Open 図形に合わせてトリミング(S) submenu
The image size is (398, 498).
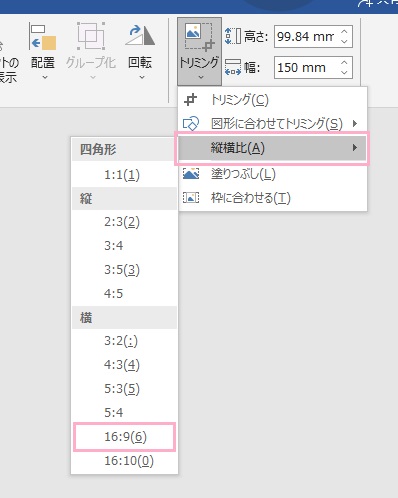click(x=273, y=124)
